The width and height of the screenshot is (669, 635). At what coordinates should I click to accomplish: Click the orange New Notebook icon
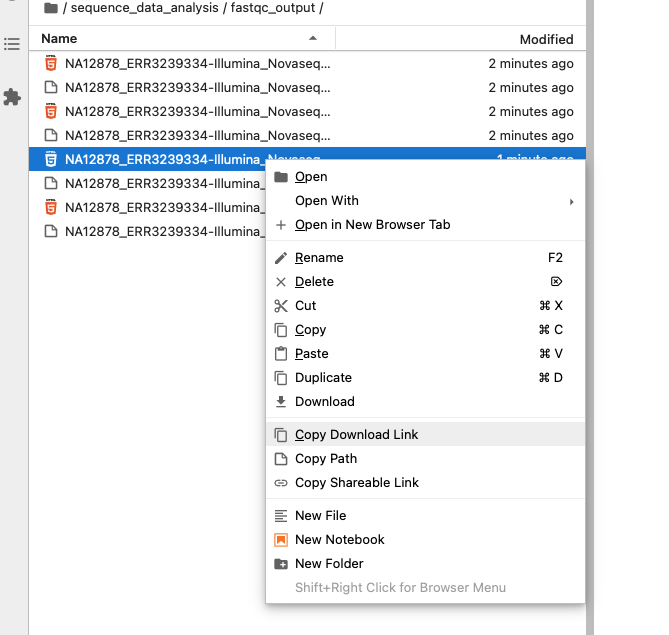281,540
